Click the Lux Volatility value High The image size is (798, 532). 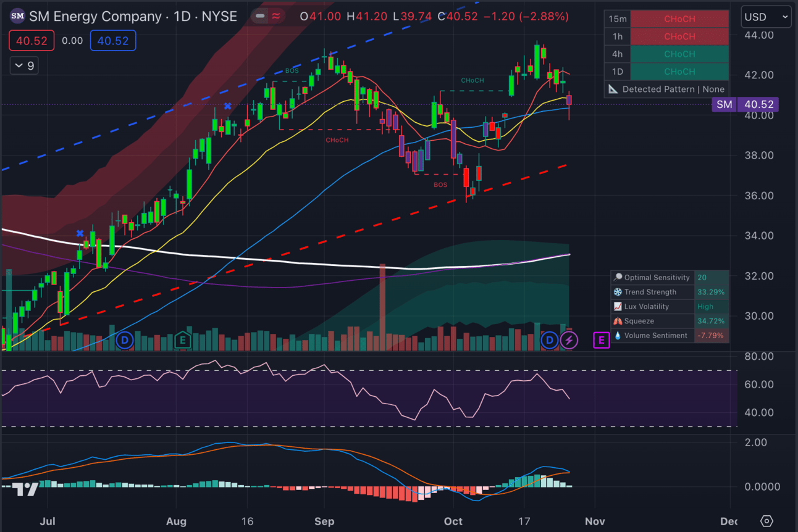pyautogui.click(x=712, y=307)
